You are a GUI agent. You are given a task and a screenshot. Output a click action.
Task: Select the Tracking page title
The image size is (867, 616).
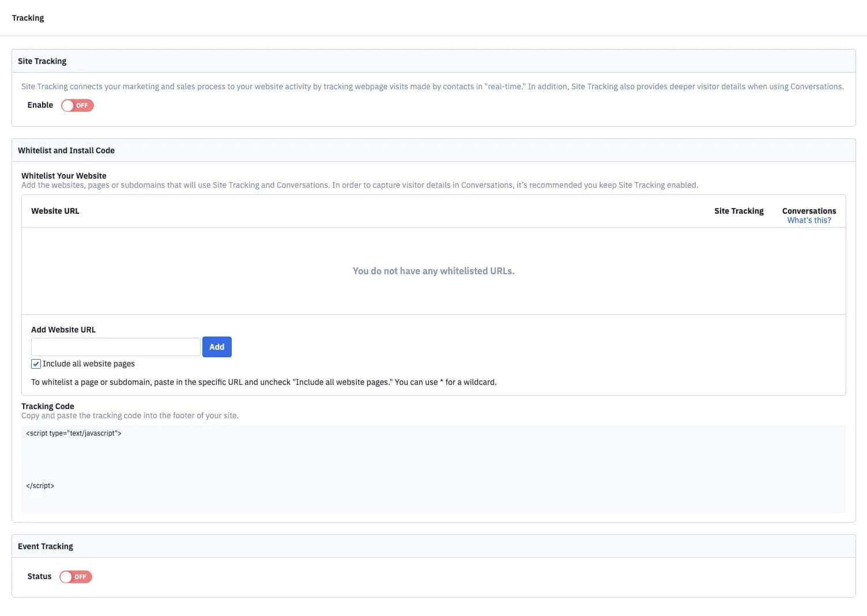tap(28, 17)
